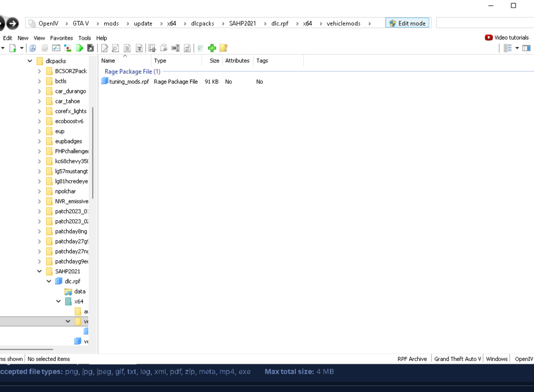Click the green plus Add file icon
This screenshot has height=392, width=534.
[x=211, y=48]
